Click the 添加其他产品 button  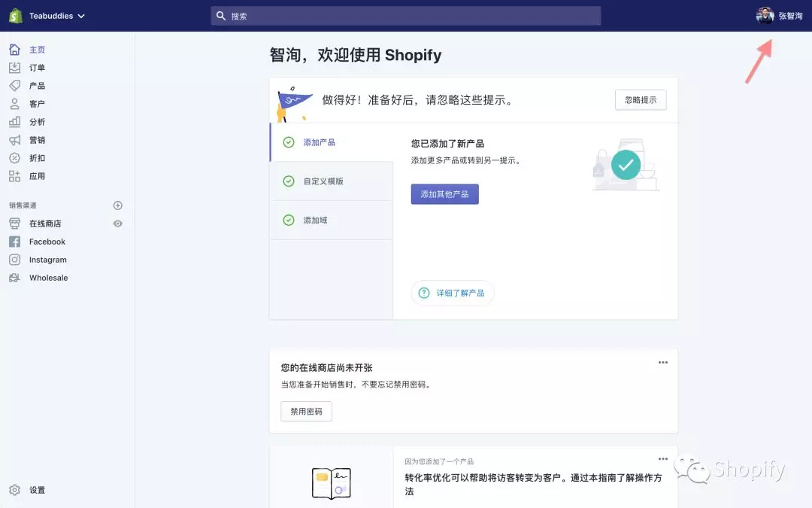[x=444, y=193]
